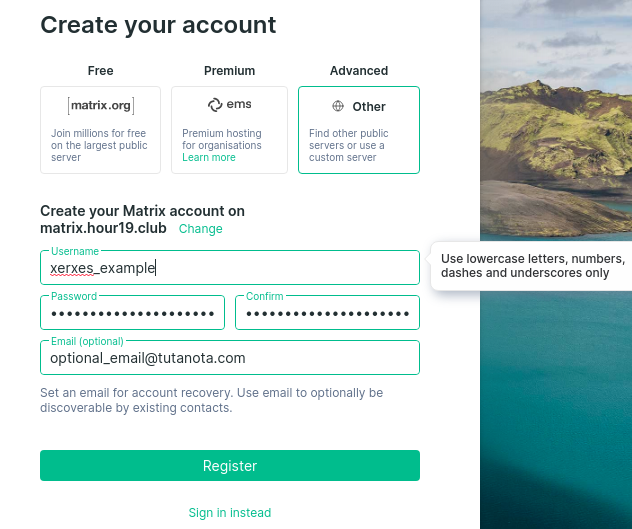Viewport: 632px width, 529px height.
Task: Click the 'Advanced' column label
Action: point(359,71)
